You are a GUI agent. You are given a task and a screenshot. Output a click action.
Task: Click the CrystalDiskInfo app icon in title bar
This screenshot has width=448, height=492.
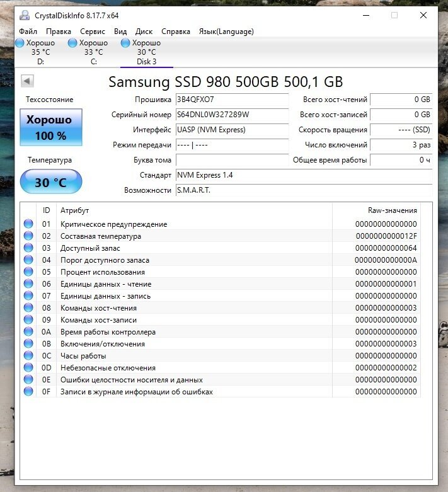(x=25, y=15)
